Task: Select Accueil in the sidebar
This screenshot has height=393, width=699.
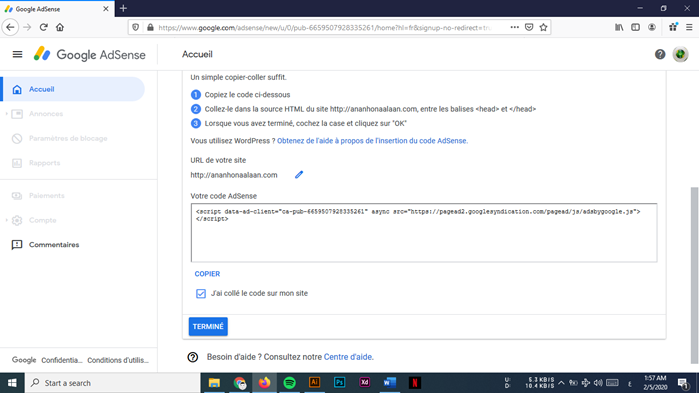Action: pyautogui.click(x=73, y=89)
